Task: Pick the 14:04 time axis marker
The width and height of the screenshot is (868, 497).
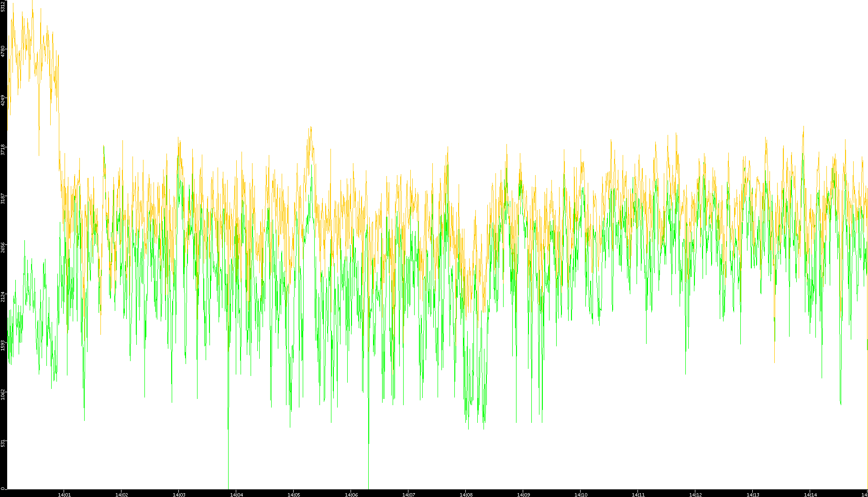Action: point(236,494)
